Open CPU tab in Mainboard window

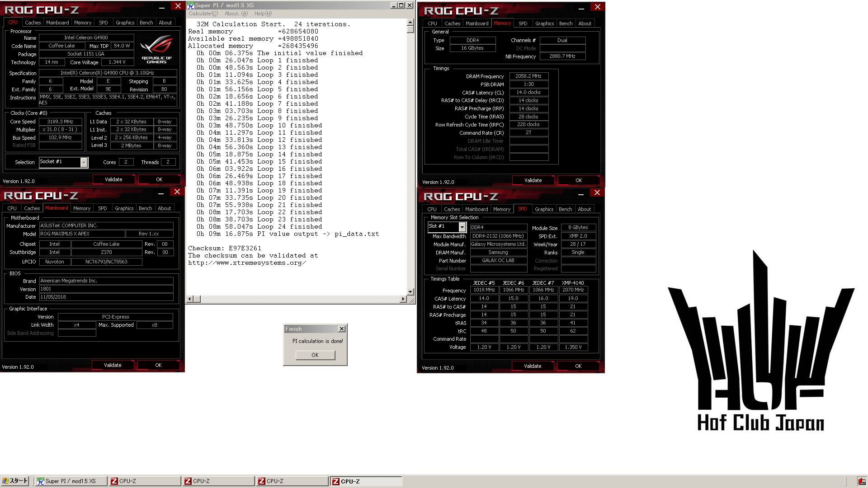click(x=12, y=208)
